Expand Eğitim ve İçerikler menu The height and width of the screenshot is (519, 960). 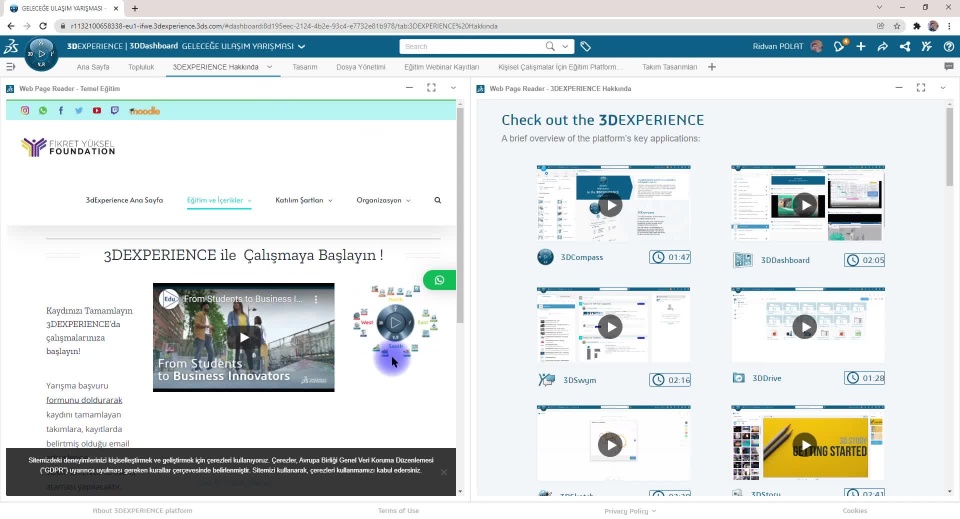pyautogui.click(x=219, y=200)
